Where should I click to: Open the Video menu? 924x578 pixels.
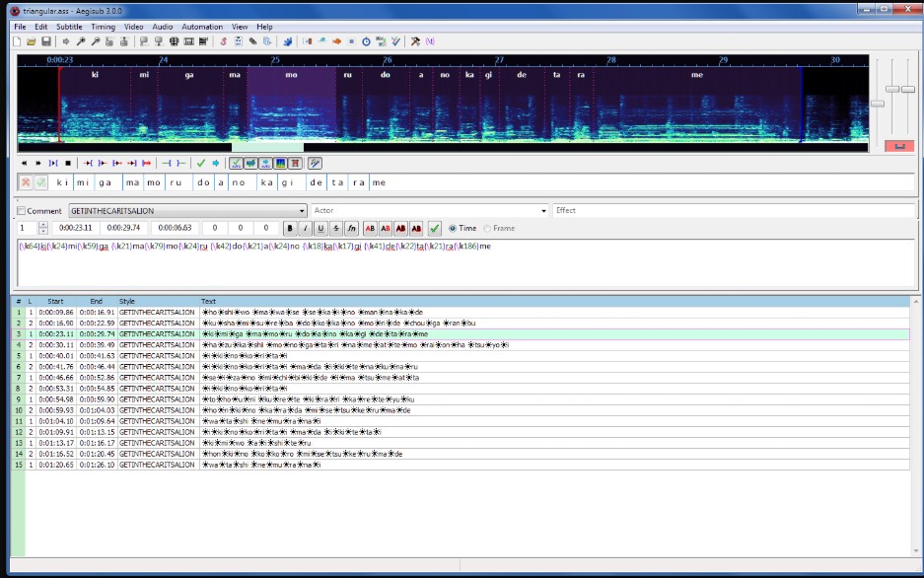pos(134,27)
